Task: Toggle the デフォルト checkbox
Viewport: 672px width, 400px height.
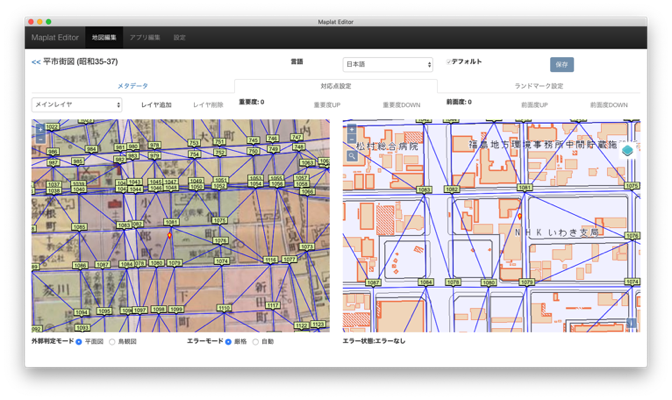Action: click(448, 62)
